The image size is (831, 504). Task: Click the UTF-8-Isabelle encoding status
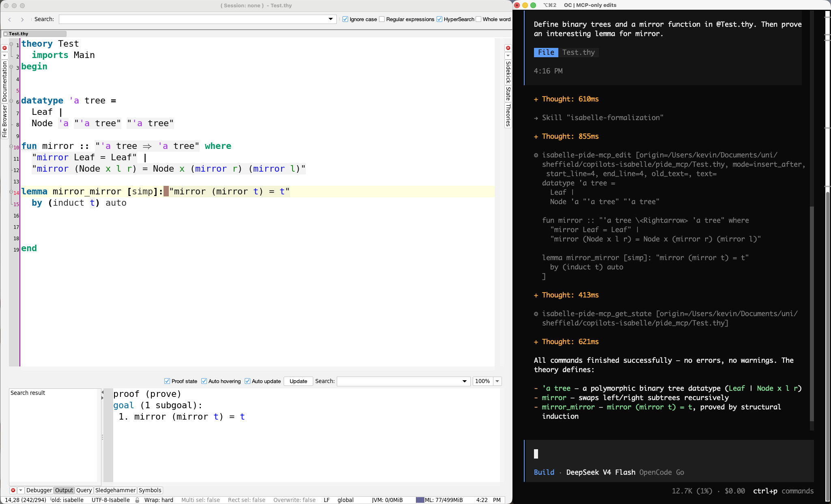click(110, 500)
